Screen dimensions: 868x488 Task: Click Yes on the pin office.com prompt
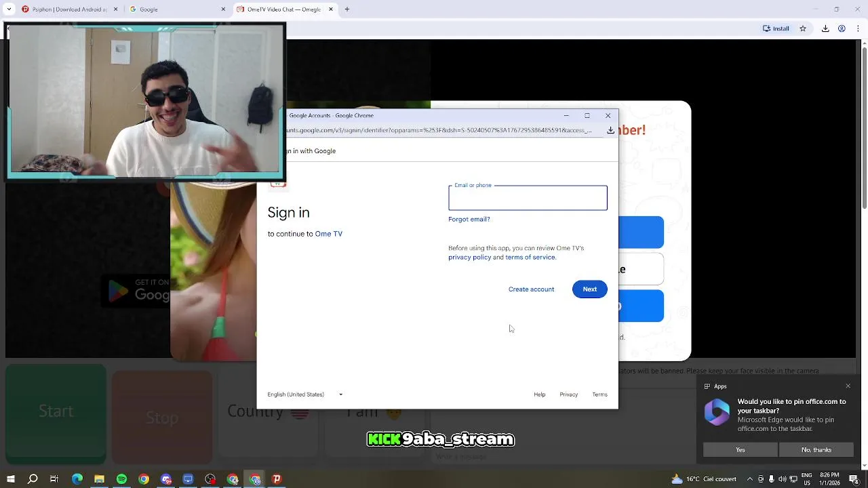click(x=741, y=450)
